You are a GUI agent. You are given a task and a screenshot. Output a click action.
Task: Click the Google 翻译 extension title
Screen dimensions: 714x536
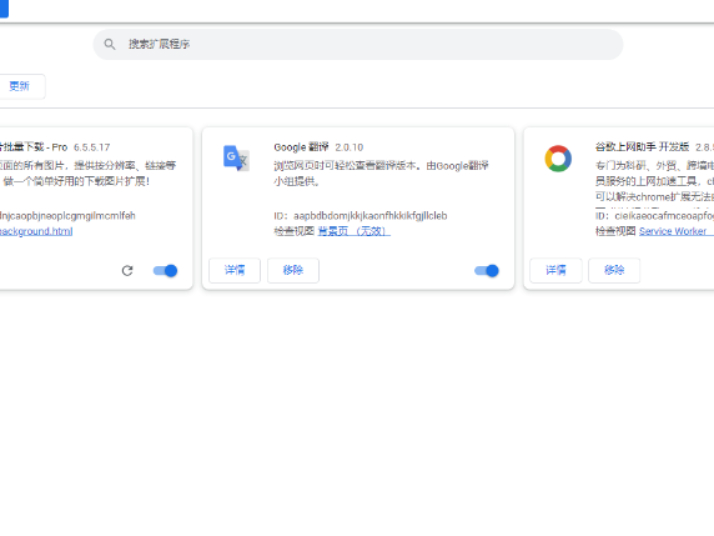301,147
